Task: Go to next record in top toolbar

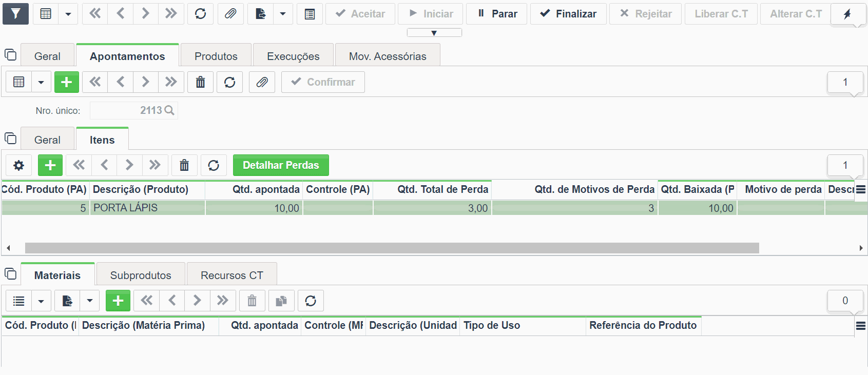Action: coord(146,14)
